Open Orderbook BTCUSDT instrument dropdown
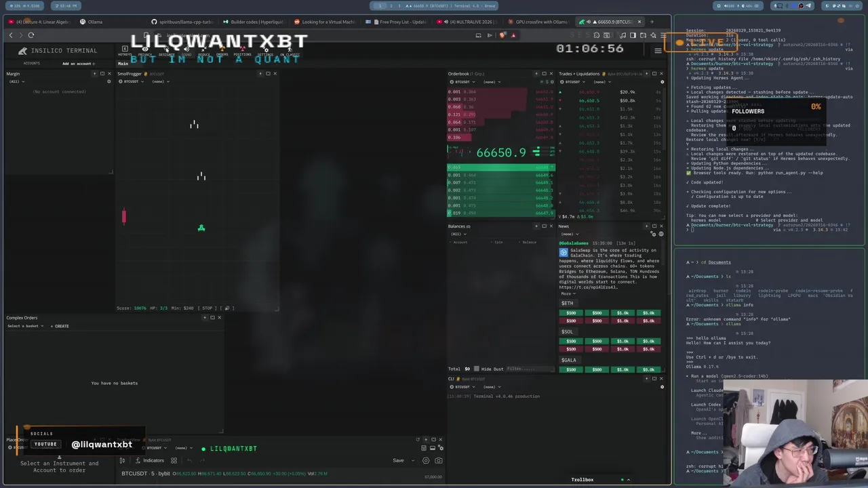The height and width of the screenshot is (488, 868). click(x=464, y=82)
